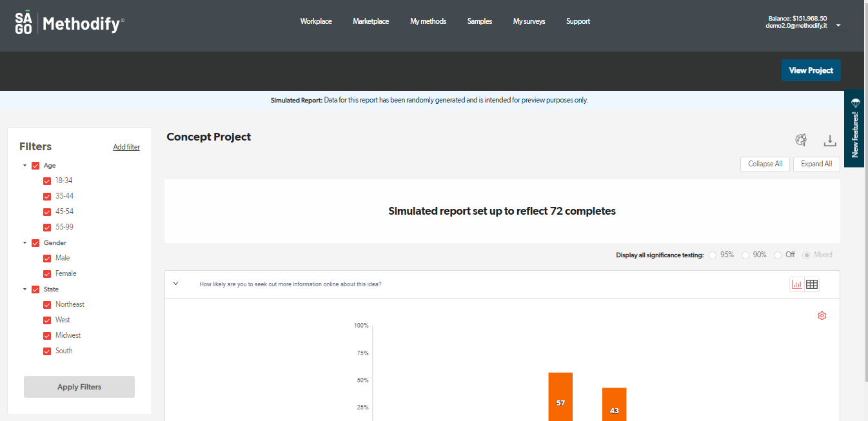868x421 pixels.
Task: Open the account dropdown arrow
Action: [x=838, y=26]
